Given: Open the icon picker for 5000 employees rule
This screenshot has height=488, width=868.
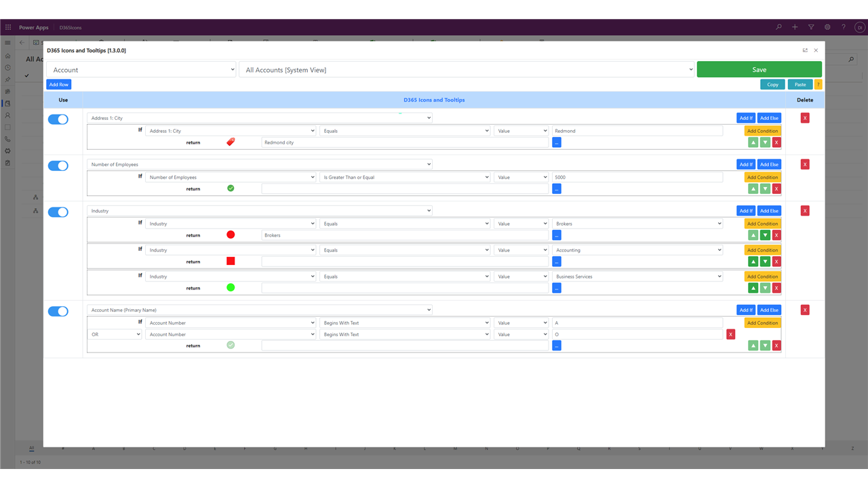Looking at the screenshot, I should [557, 188].
